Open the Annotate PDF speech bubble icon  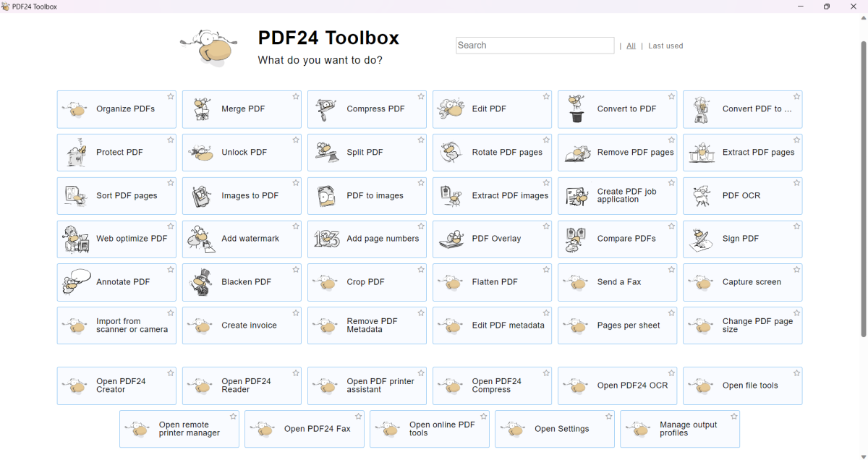point(77,282)
